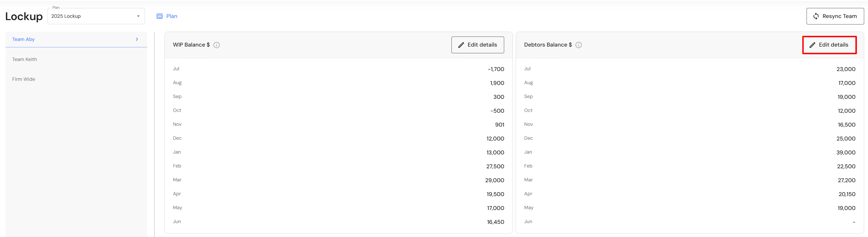Click the WIP Balance November value 901
The width and height of the screenshot is (868, 237).
point(499,125)
